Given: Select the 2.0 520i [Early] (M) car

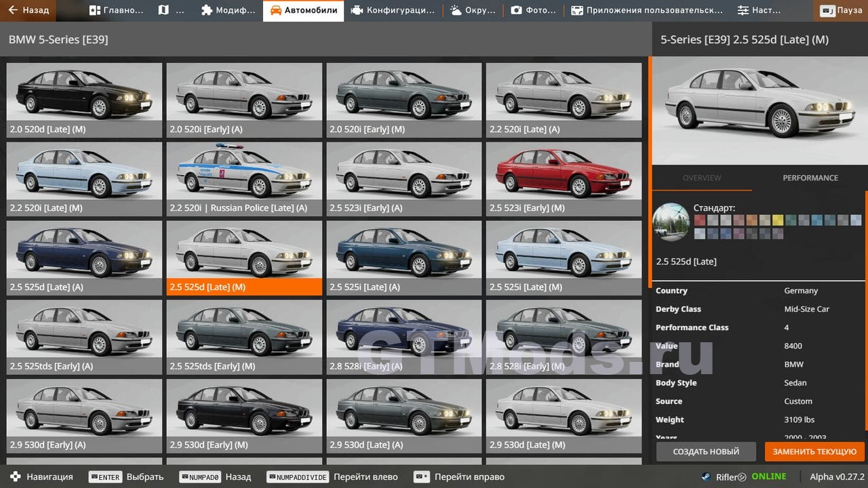Looking at the screenshot, I should pyautogui.click(x=404, y=100).
